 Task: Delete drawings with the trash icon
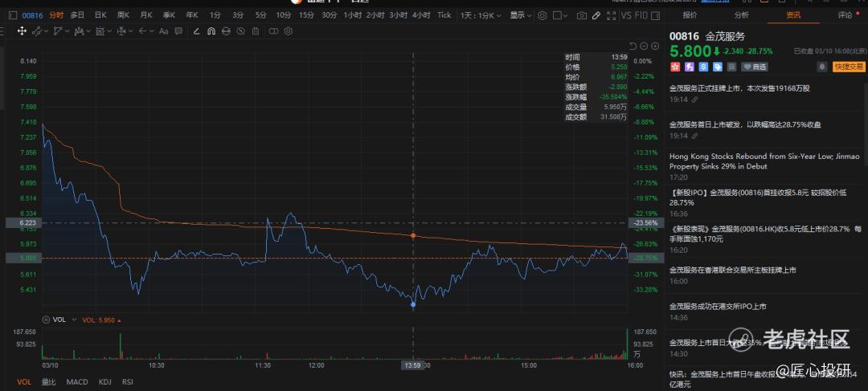pyautogui.click(x=256, y=31)
